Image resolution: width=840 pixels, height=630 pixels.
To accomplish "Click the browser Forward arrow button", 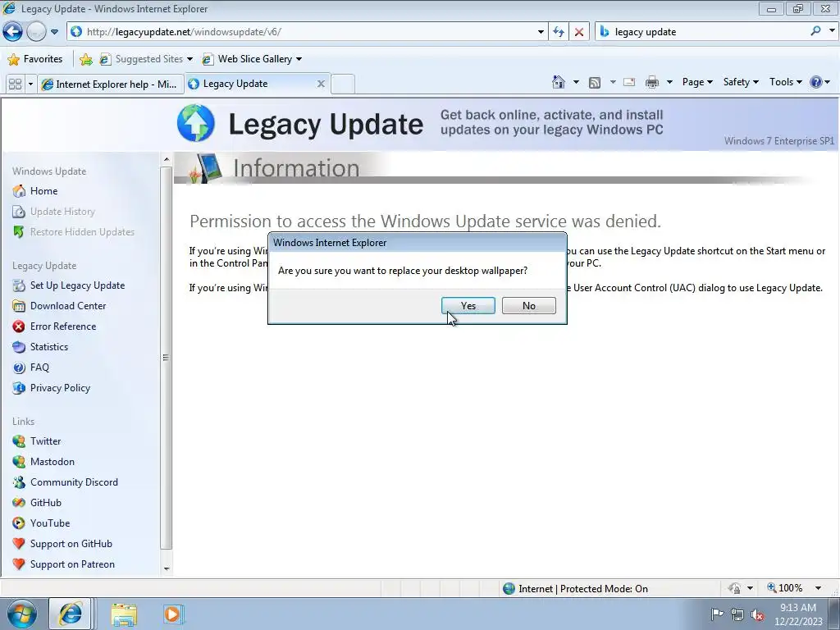I will point(36,32).
